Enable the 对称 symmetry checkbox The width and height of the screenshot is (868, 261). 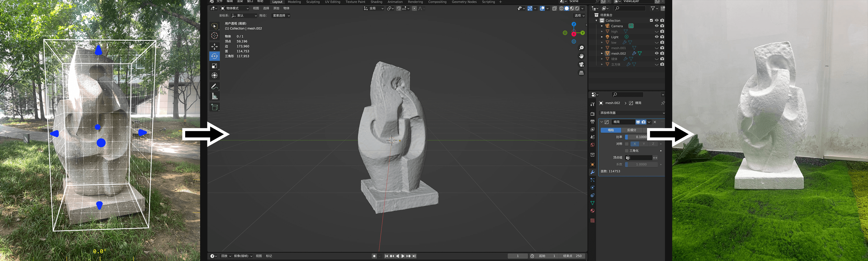tap(627, 144)
